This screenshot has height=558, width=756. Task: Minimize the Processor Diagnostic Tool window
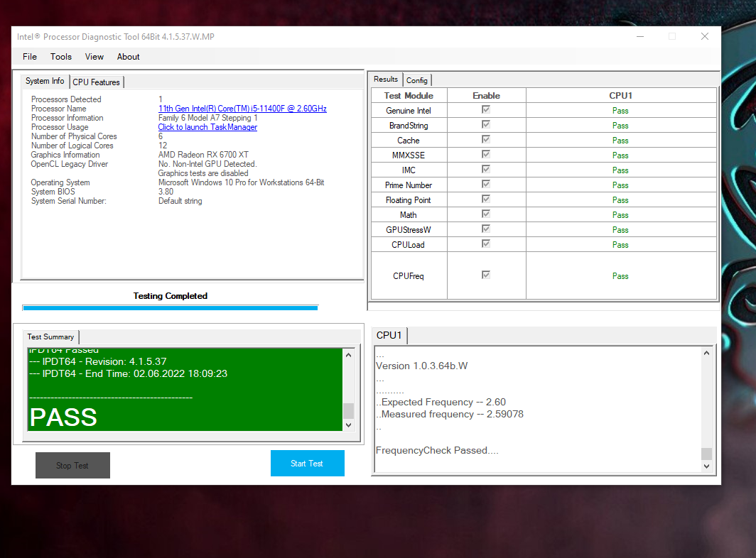[640, 37]
